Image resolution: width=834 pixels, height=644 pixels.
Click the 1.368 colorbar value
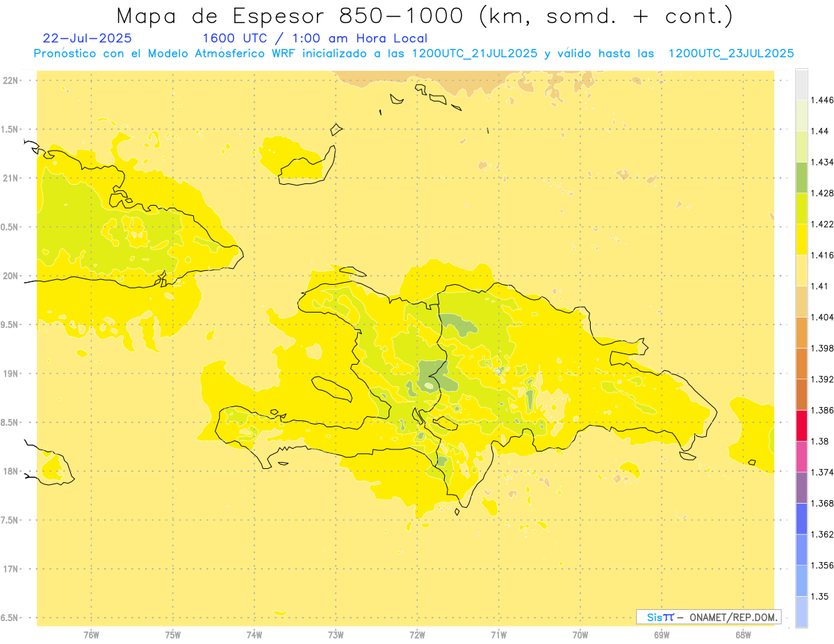823,503
